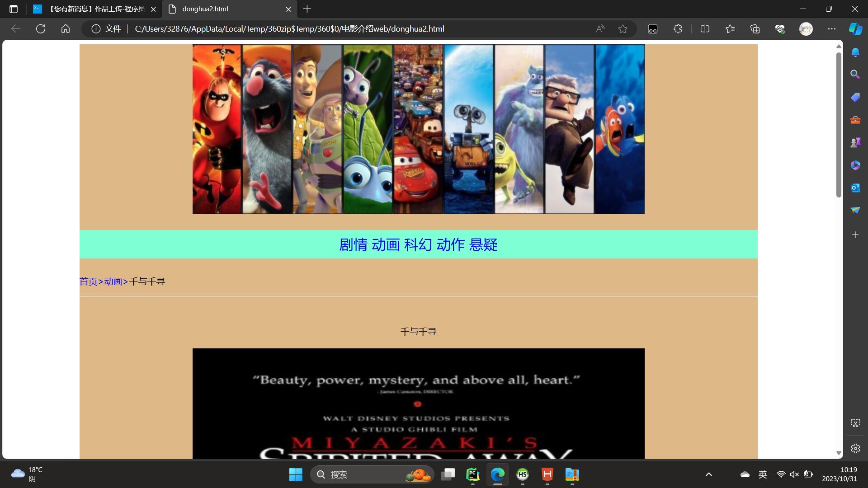Open Browser essentials heart icon
Screen dimensions: 868x488
(x=780, y=29)
